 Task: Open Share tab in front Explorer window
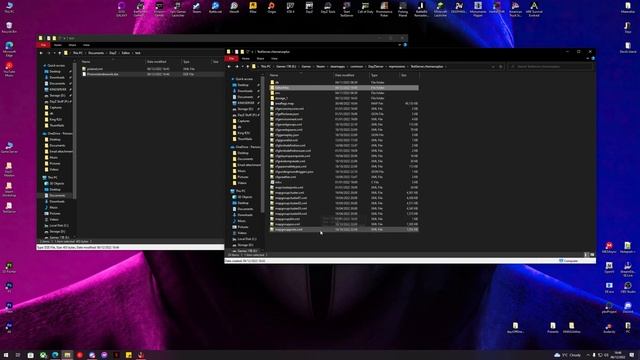click(260, 59)
